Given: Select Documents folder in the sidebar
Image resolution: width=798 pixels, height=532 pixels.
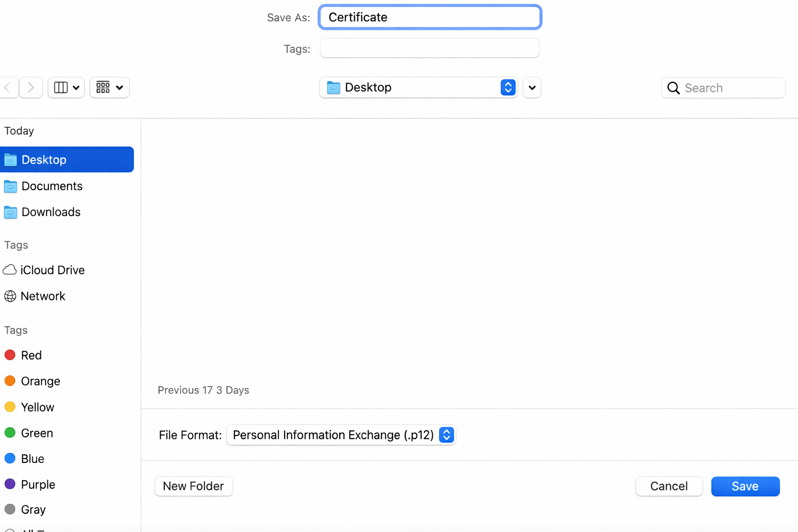Looking at the screenshot, I should click(x=51, y=186).
